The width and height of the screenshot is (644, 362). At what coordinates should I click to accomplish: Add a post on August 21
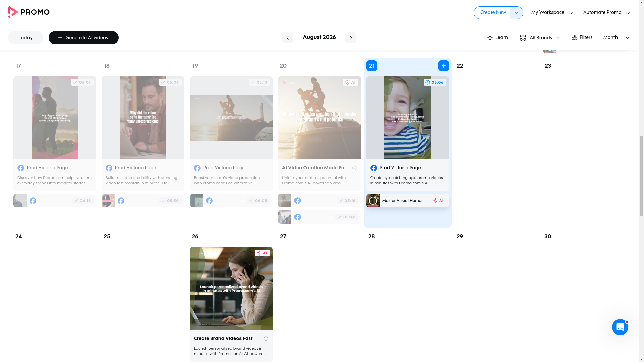coord(443,66)
